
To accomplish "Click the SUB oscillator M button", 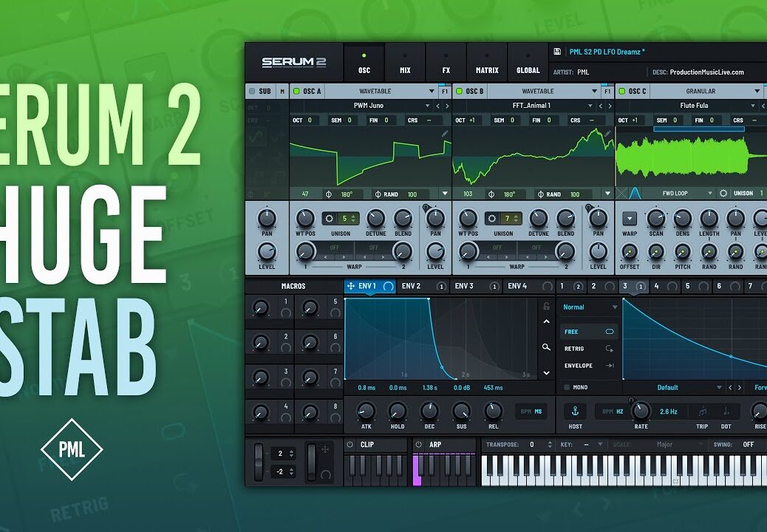I will coord(282,91).
